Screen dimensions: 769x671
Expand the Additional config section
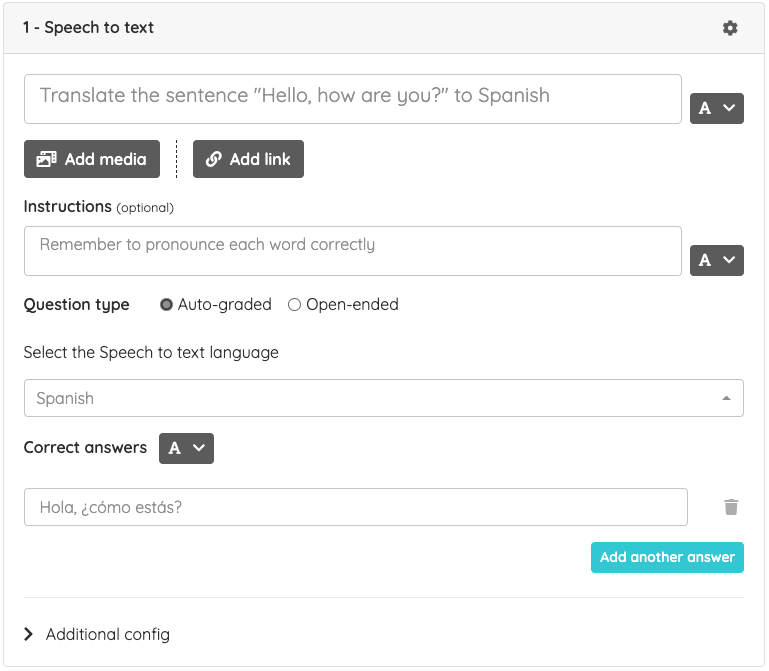coord(97,634)
